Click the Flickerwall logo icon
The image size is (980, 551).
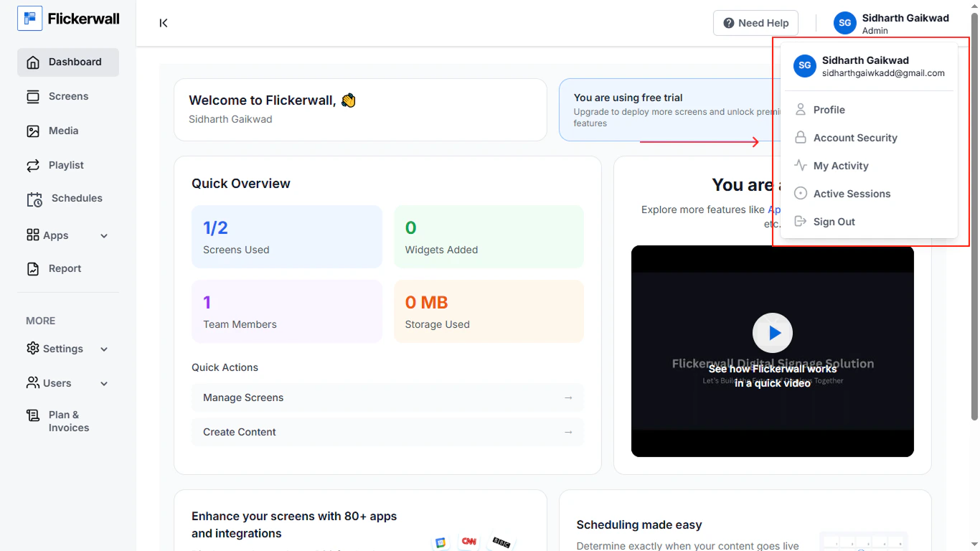pyautogui.click(x=29, y=19)
